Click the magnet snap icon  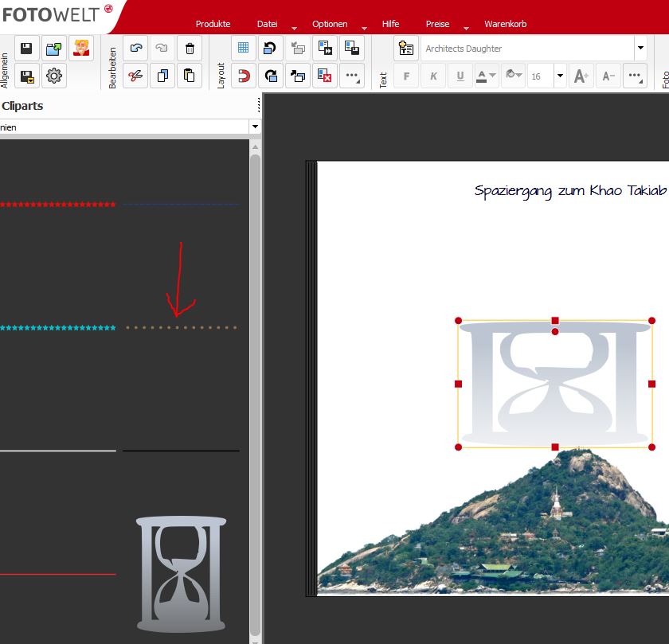pyautogui.click(x=244, y=76)
